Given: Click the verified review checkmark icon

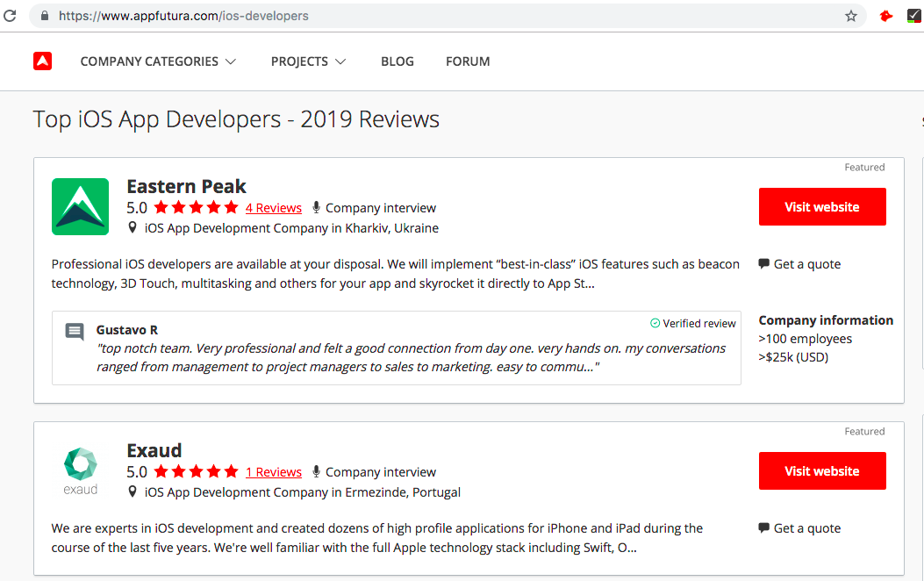Looking at the screenshot, I should coord(655,323).
